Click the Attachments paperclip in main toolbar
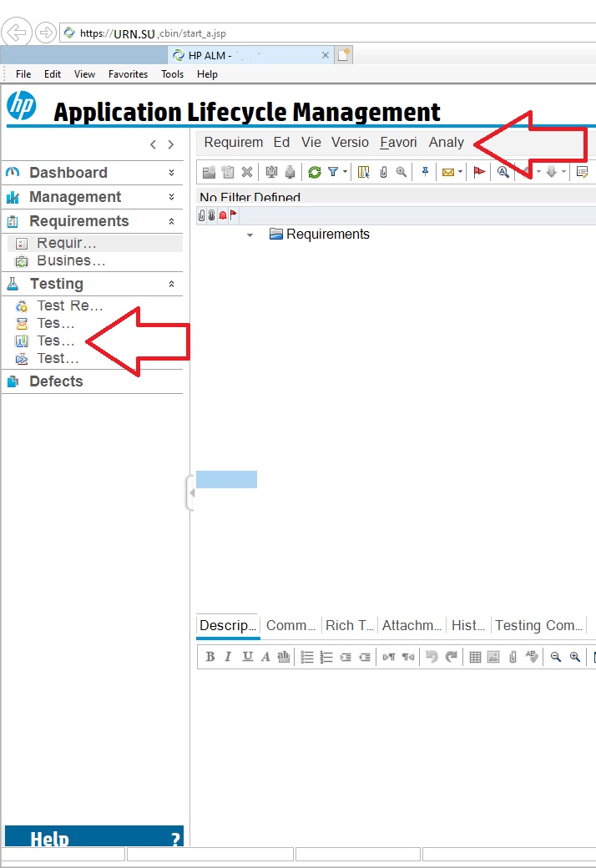This screenshot has height=868, width=596. (x=383, y=172)
